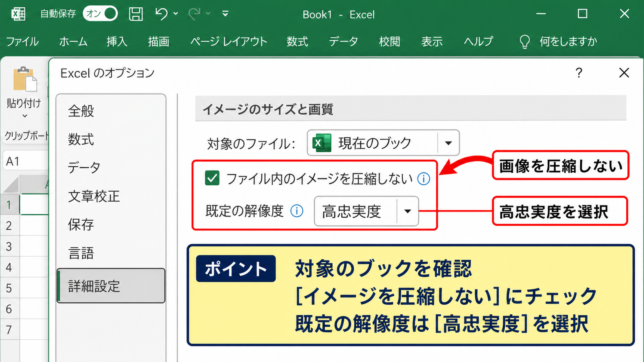This screenshot has height=362, width=644.
Task: Click the A1 Name Box field
Action: click(25, 161)
